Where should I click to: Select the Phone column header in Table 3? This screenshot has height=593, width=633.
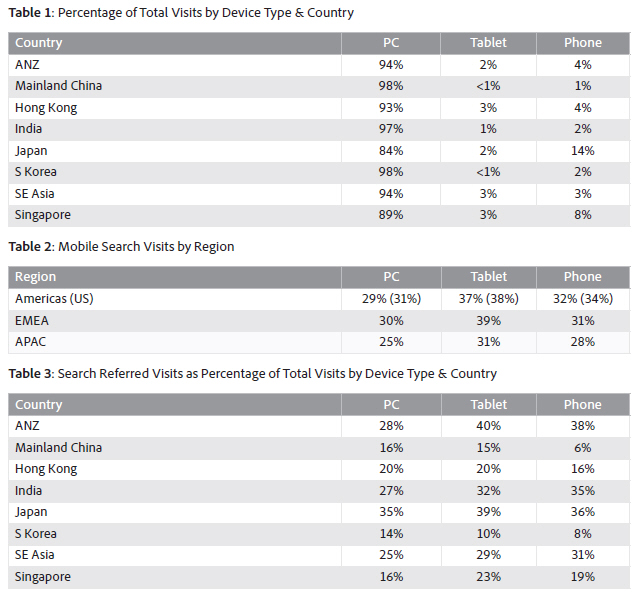582,405
